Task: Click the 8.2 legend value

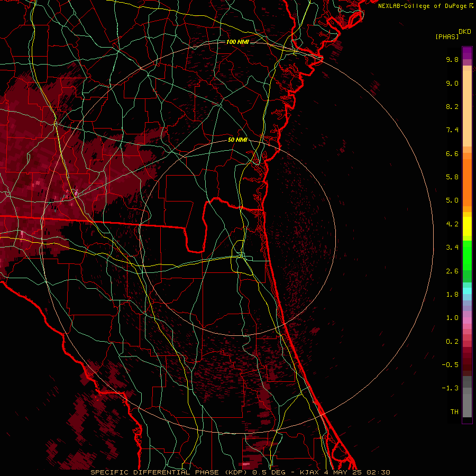Action: 452,106
